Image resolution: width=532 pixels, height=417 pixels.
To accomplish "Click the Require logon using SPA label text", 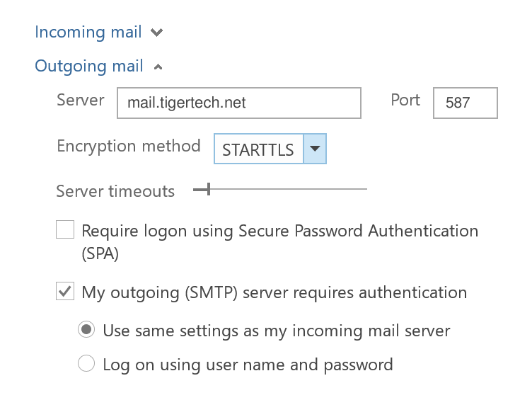I will tap(279, 232).
